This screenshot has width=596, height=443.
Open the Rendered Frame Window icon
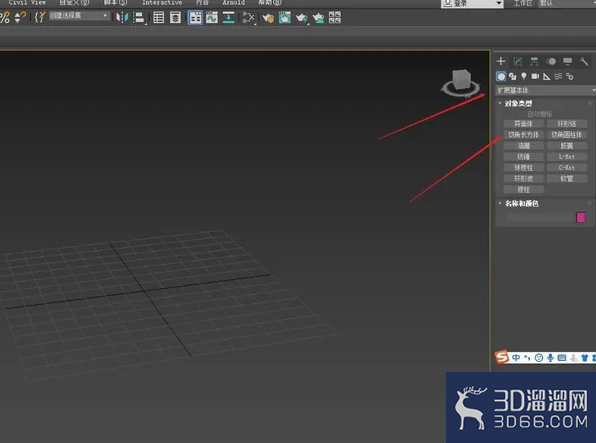pyautogui.click(x=285, y=17)
